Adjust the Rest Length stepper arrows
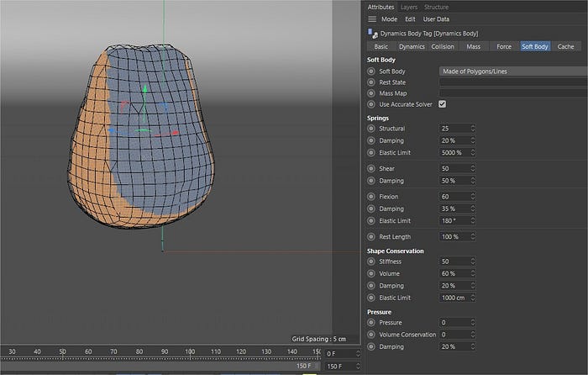This screenshot has width=588, height=375. [x=473, y=237]
